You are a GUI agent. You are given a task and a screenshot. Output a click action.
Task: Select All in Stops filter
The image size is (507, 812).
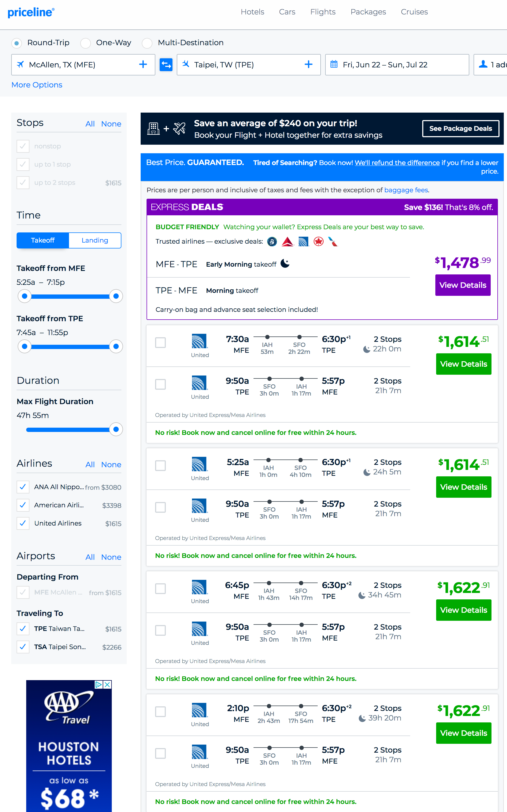pyautogui.click(x=90, y=124)
